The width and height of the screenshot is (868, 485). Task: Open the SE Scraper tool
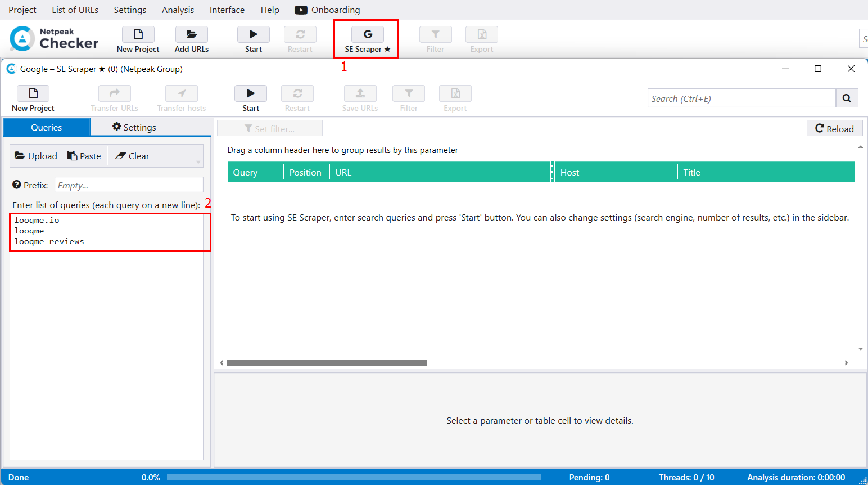(x=368, y=40)
